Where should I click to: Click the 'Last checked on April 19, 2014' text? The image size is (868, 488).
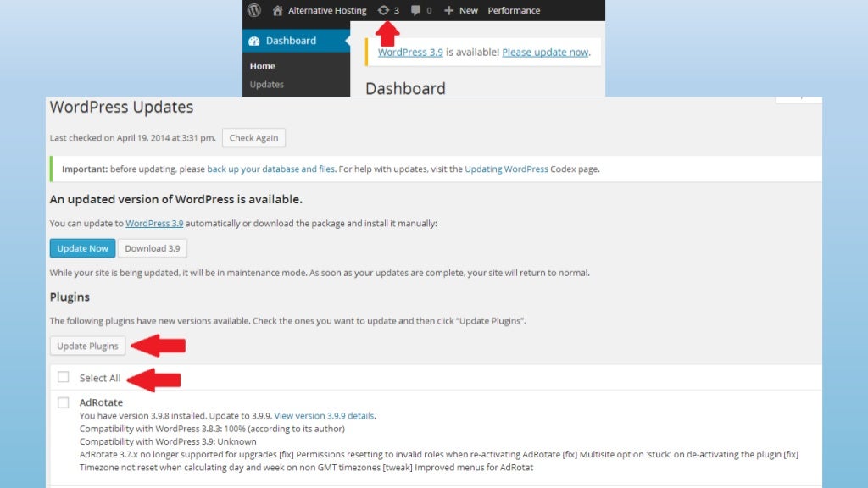coord(133,138)
